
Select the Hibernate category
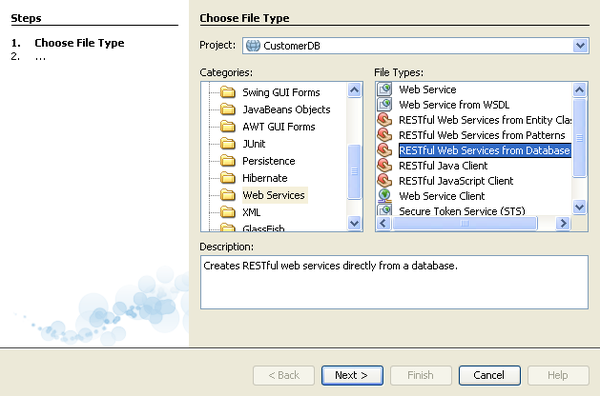pyautogui.click(x=265, y=178)
